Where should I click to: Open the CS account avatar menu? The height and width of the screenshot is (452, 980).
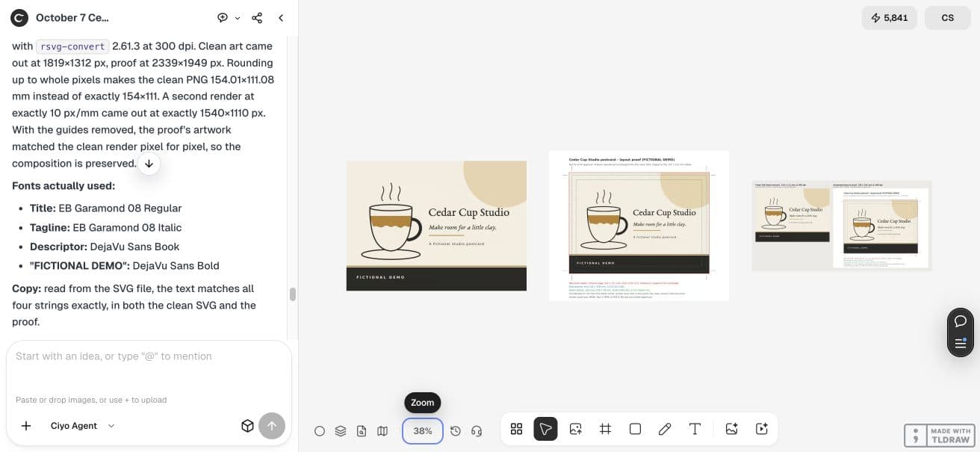[948, 18]
